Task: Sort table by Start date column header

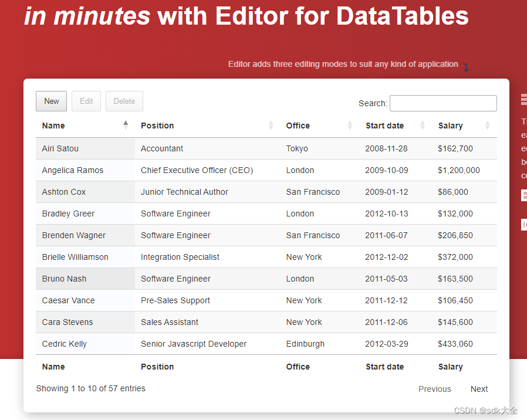Action: tap(396, 126)
